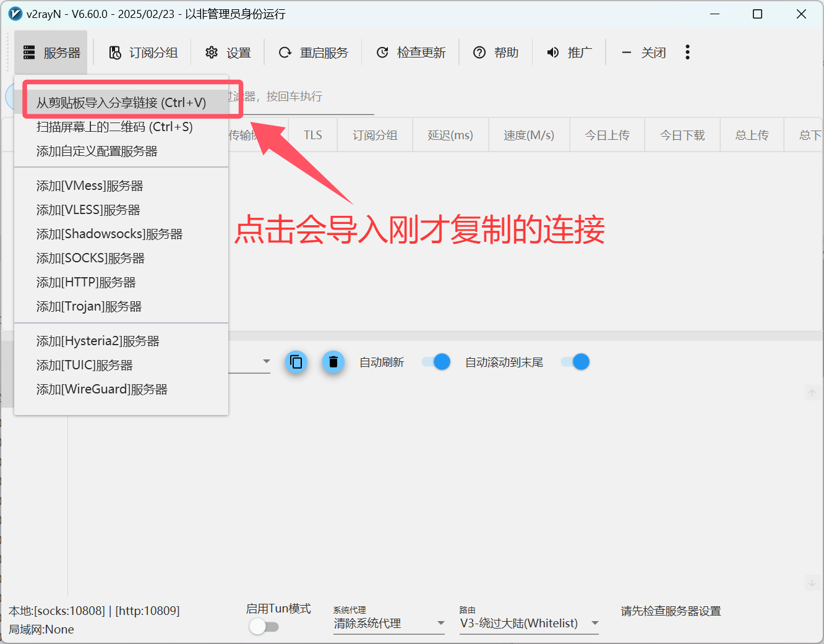
Task: Click the copy log icon
Action: pos(296,362)
